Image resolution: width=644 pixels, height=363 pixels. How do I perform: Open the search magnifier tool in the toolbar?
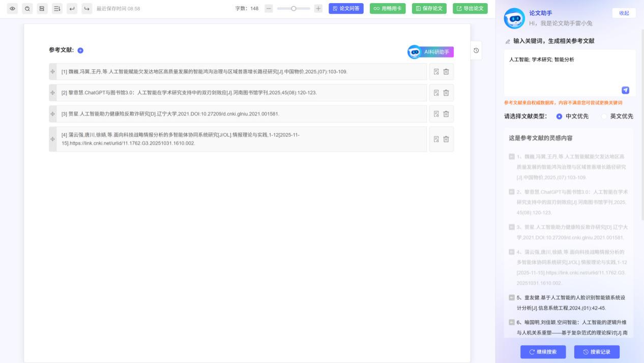[27, 9]
